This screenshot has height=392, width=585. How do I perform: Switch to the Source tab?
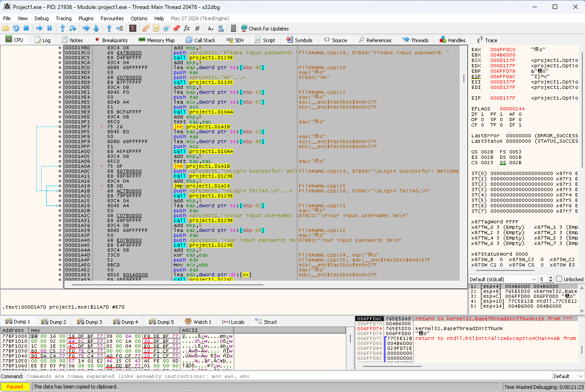click(x=335, y=40)
